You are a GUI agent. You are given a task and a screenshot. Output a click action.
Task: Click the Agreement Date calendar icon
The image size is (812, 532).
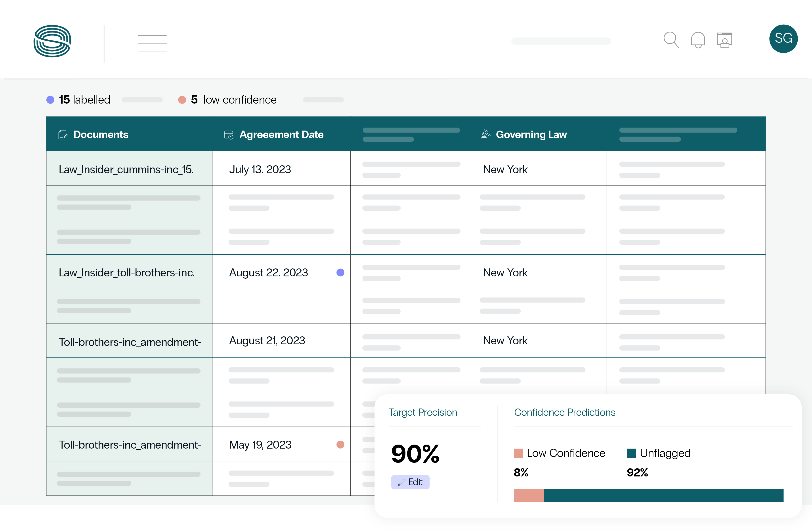click(x=229, y=135)
